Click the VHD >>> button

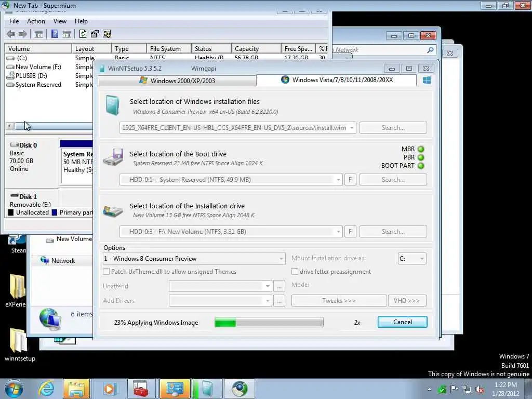coord(407,301)
